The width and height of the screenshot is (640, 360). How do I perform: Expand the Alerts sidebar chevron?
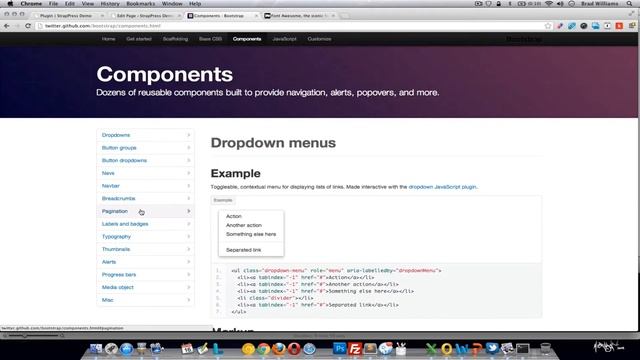[189, 262]
